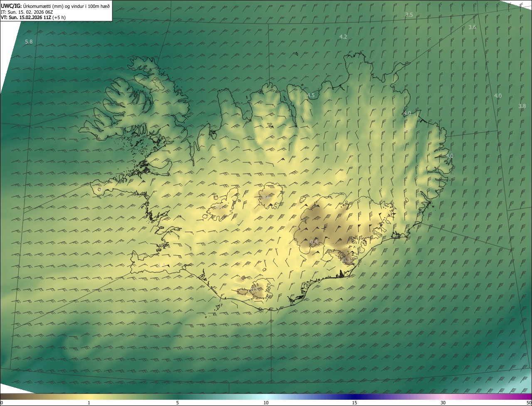Click the 4.2 value label on the map
The height and width of the screenshot is (406, 532).
[x=343, y=37]
